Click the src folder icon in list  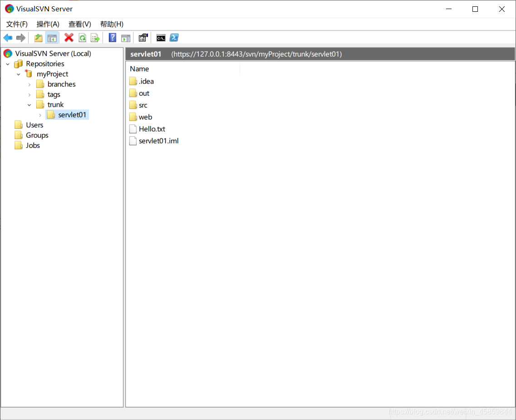tap(133, 105)
